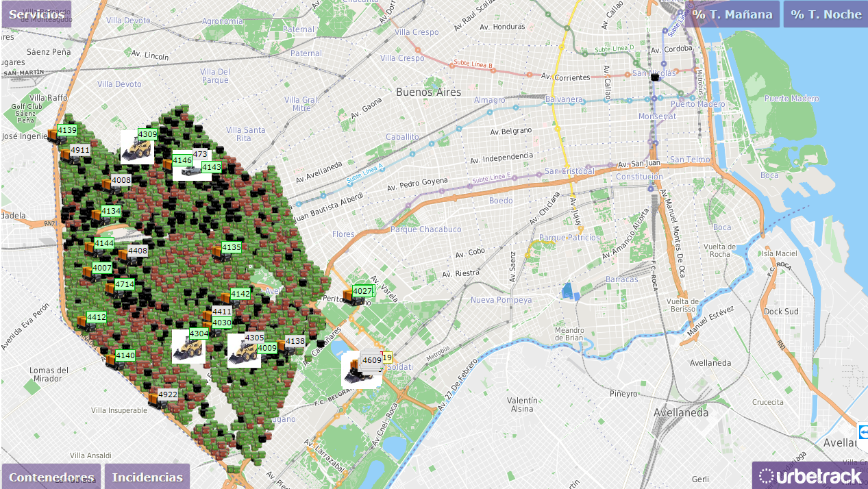This screenshot has width=868, height=489.
Task: Show the % T. Mañana view
Action: (732, 14)
